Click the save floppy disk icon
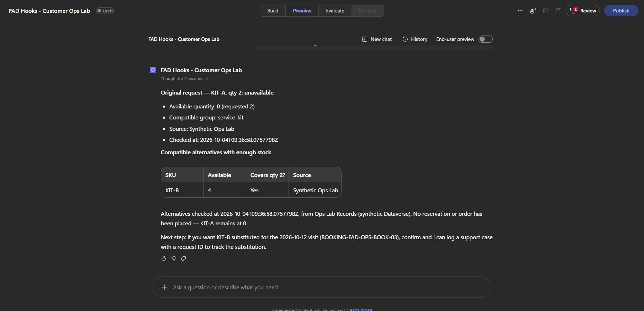 (559, 11)
